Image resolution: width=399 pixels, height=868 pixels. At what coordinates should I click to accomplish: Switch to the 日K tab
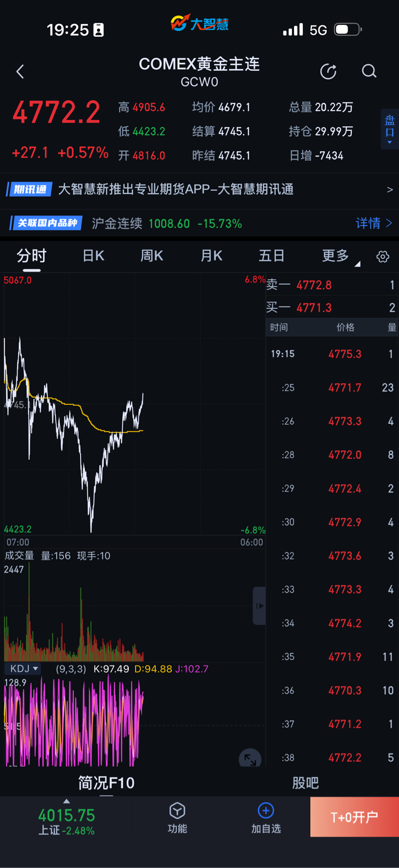click(94, 256)
